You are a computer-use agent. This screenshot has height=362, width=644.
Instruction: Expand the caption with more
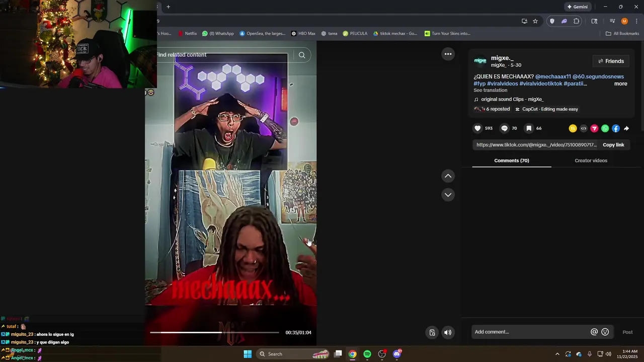pyautogui.click(x=620, y=84)
